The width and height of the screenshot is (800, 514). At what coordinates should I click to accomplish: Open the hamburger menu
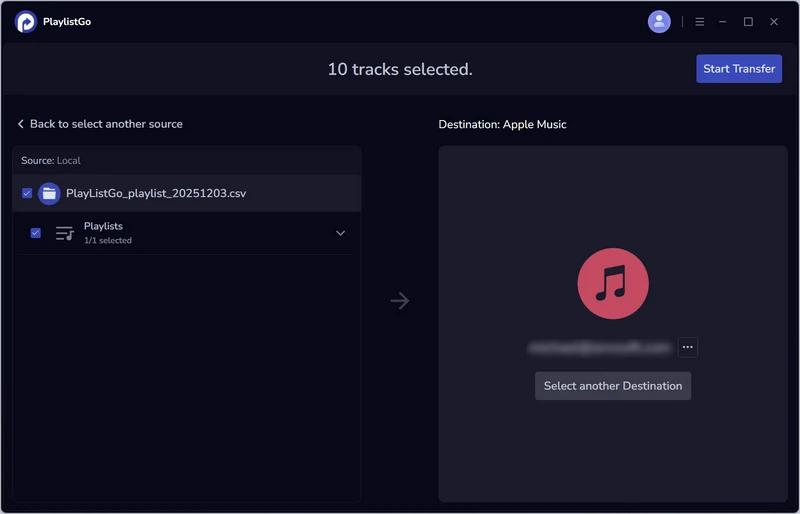click(x=699, y=22)
